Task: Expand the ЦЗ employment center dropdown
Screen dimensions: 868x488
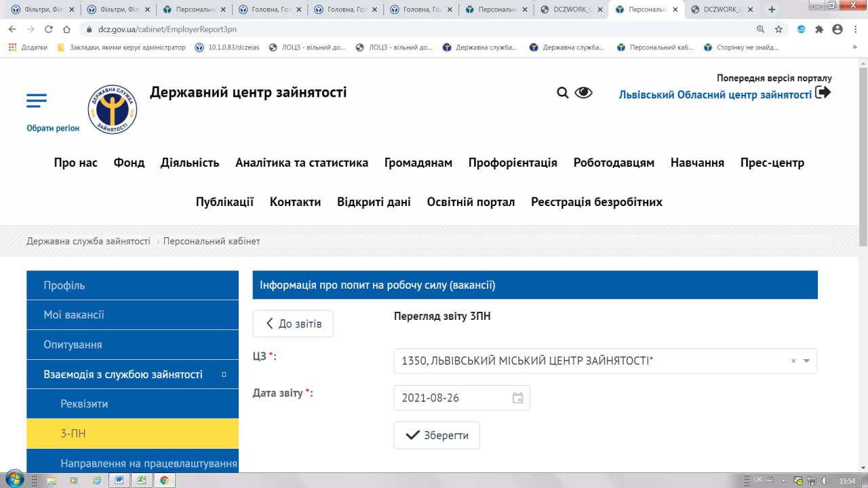Action: click(806, 361)
